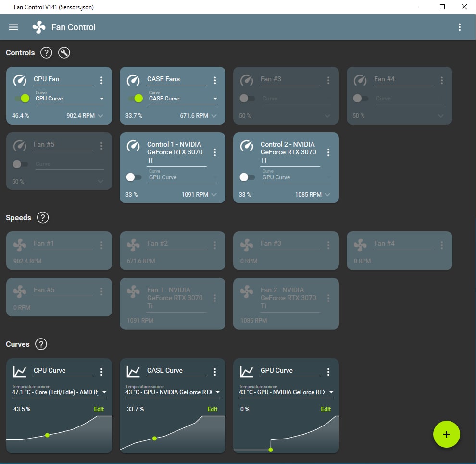476x464 pixels.
Task: Open Speeds Fan 2 NVIDIA card options menu
Action: click(x=328, y=298)
